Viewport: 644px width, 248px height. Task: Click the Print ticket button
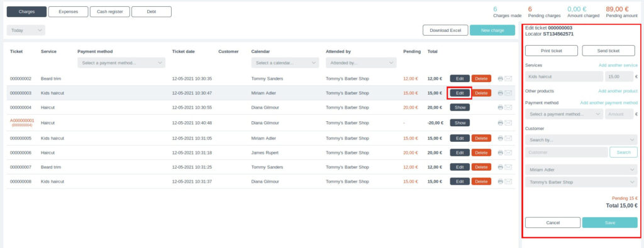click(552, 51)
